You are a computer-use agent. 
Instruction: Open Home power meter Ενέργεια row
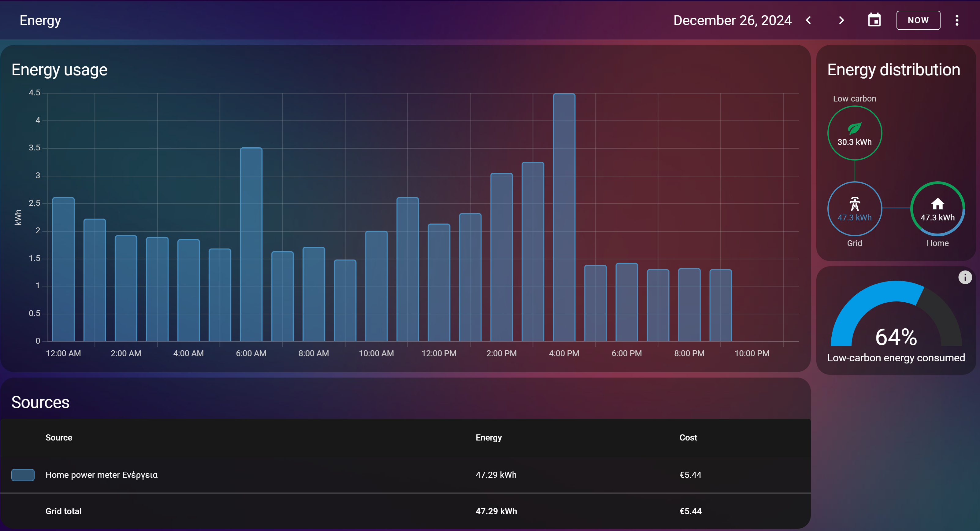[102, 475]
